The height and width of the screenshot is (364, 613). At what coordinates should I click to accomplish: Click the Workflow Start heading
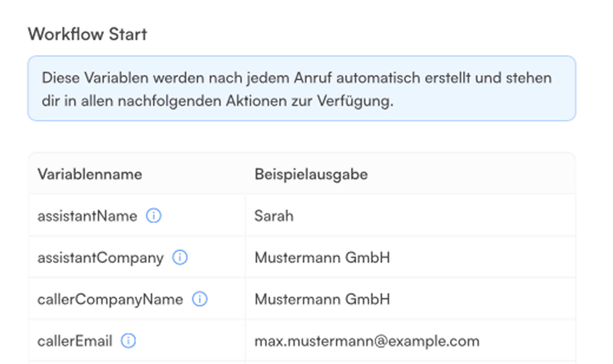(x=87, y=34)
